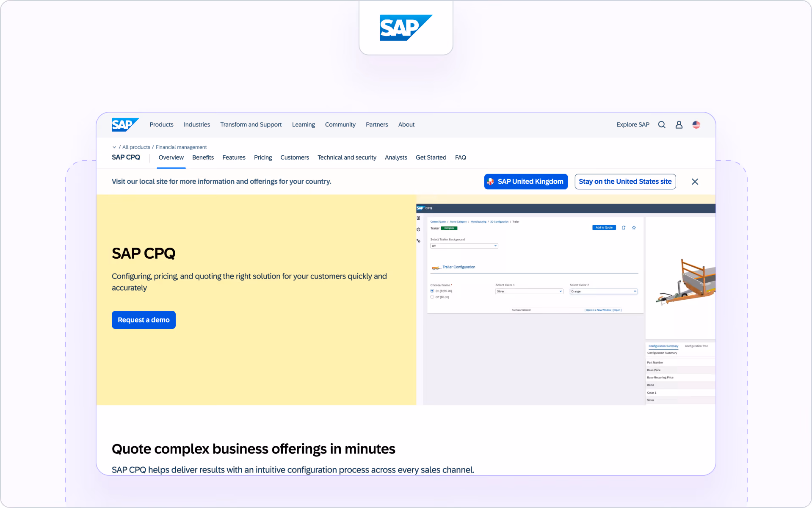Viewport: 812px width, 508px height.
Task: Select the Configuration Summary tab
Action: click(663, 346)
